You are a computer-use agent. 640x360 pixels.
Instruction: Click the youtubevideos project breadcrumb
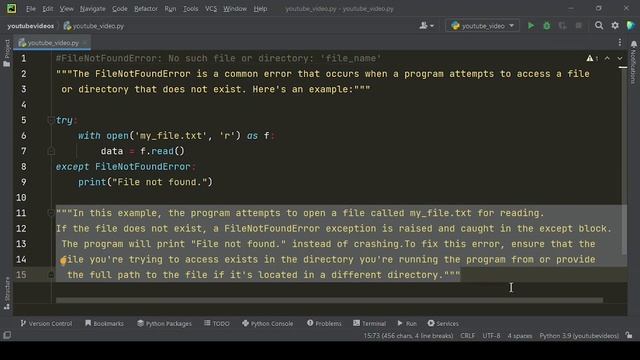click(31, 26)
